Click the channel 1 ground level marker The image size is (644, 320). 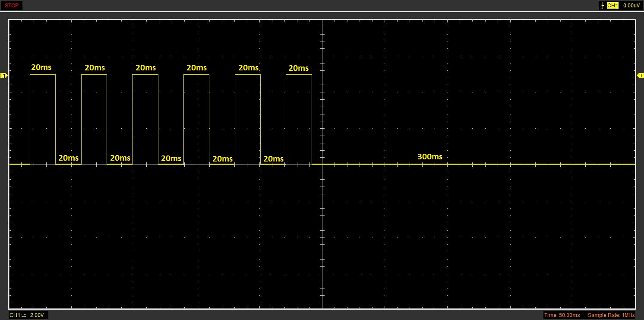(x=4, y=76)
